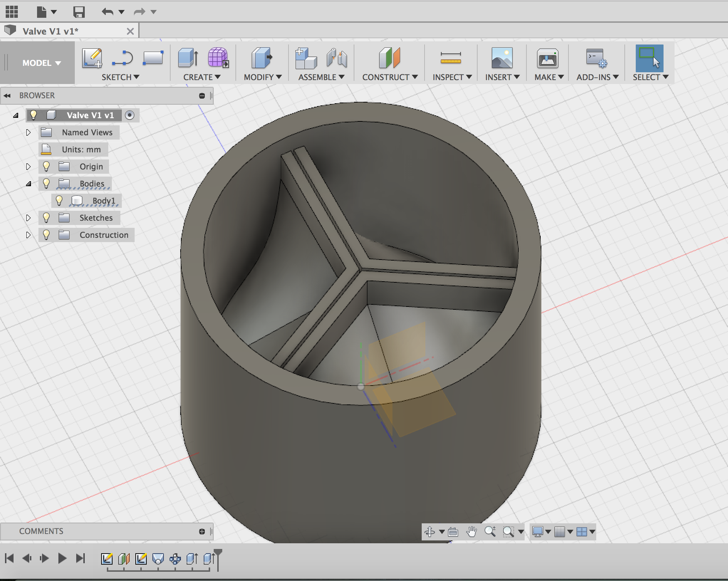Open the CONSTRUCT menu
Image resolution: width=728 pixels, height=581 pixels.
(x=390, y=77)
